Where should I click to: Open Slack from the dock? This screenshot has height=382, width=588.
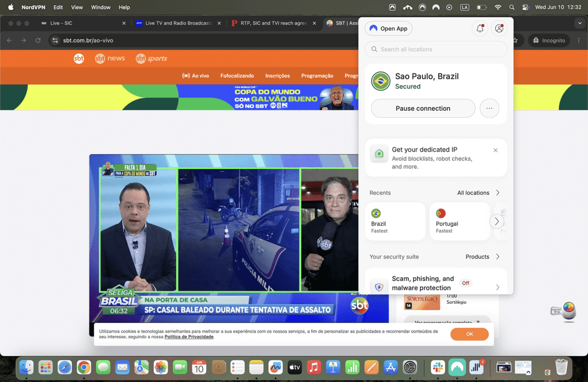tap(438, 368)
